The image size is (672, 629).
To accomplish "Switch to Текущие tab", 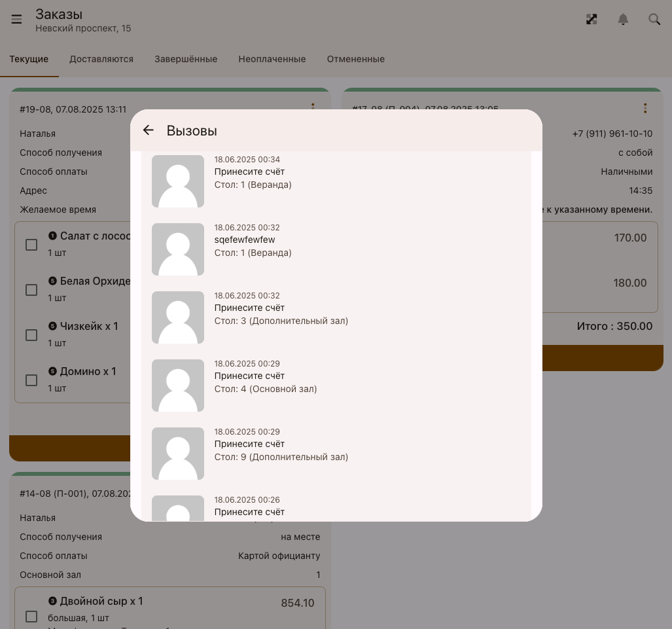I will [29, 59].
